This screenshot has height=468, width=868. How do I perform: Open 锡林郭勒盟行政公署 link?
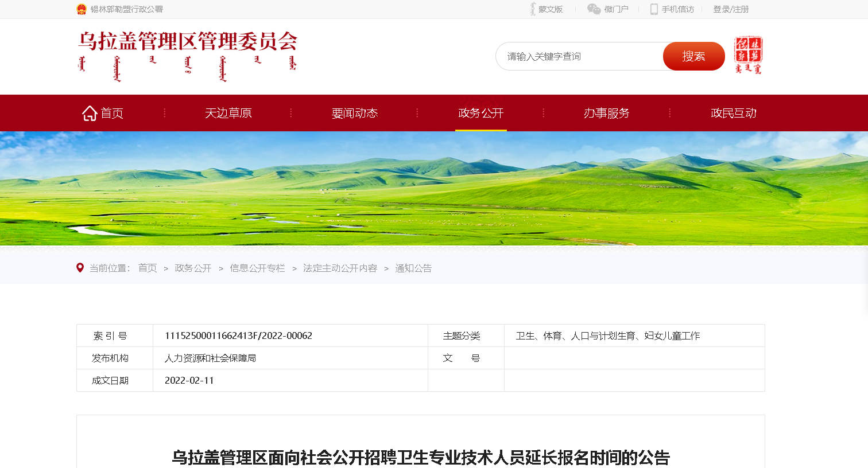coord(127,9)
